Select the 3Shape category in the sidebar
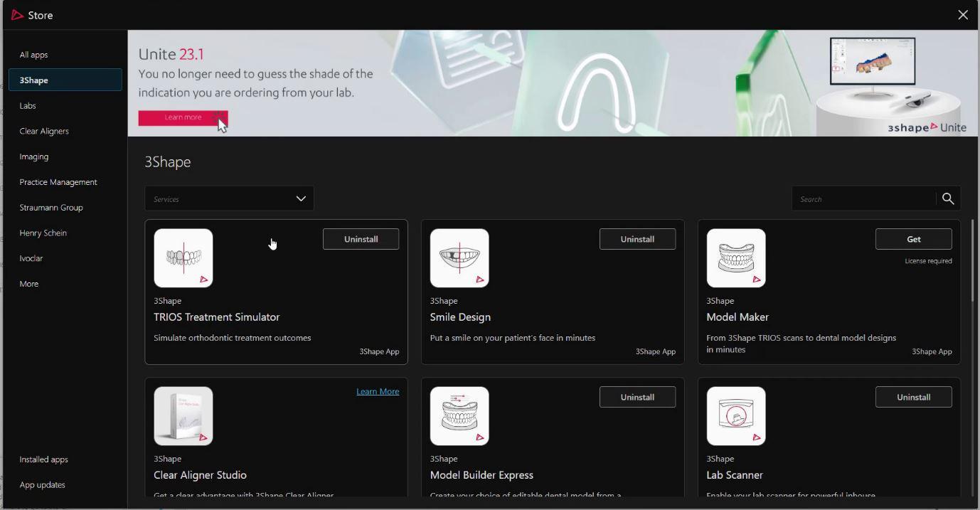 [65, 80]
